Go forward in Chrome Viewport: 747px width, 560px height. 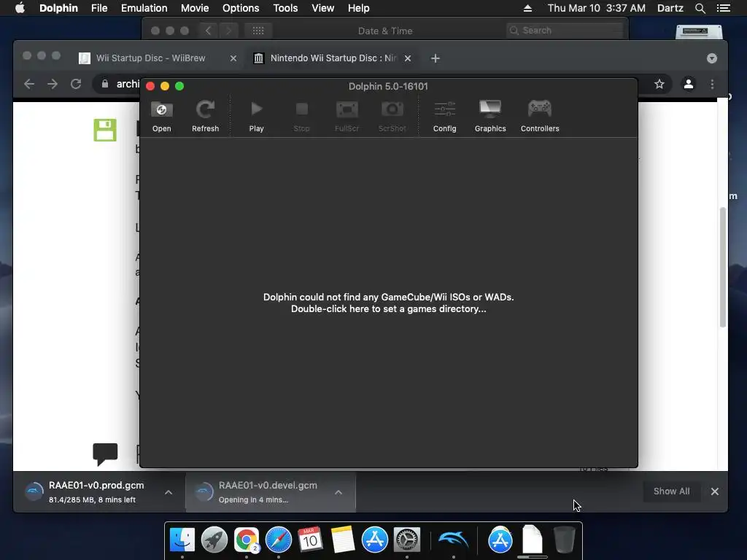tap(53, 85)
